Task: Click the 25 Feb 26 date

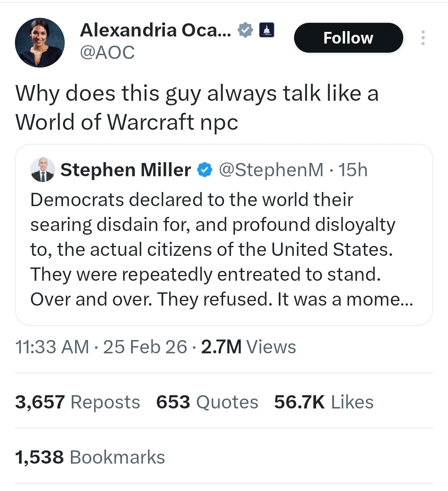Action: (x=145, y=347)
